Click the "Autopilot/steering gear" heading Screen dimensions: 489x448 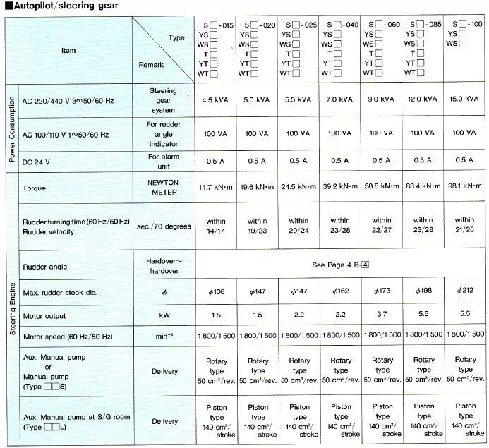62,6
